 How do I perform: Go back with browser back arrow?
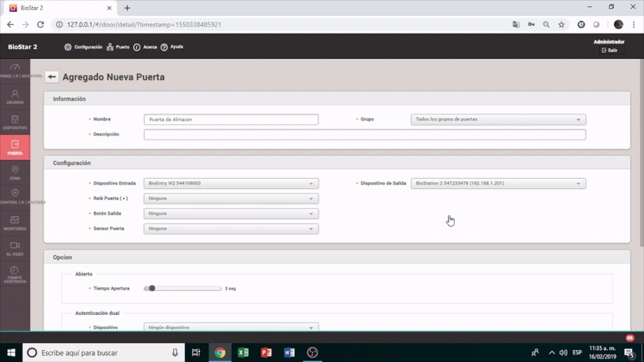(10, 24)
